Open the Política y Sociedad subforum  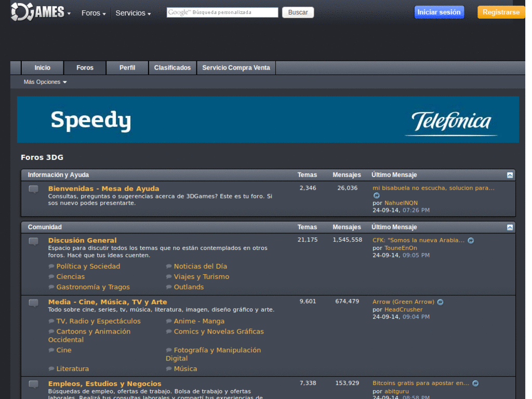88,267
